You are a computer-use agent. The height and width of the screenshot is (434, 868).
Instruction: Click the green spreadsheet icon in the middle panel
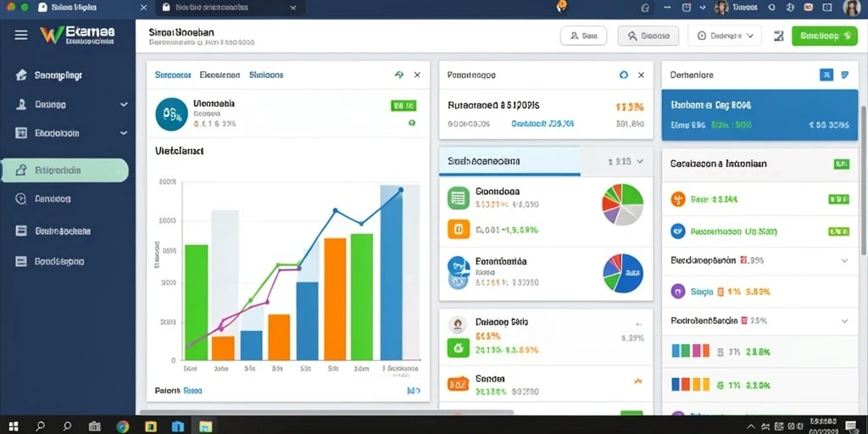coord(459,198)
